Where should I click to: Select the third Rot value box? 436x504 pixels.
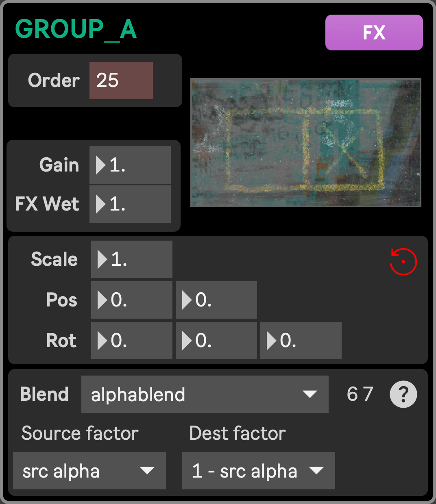coord(301,341)
